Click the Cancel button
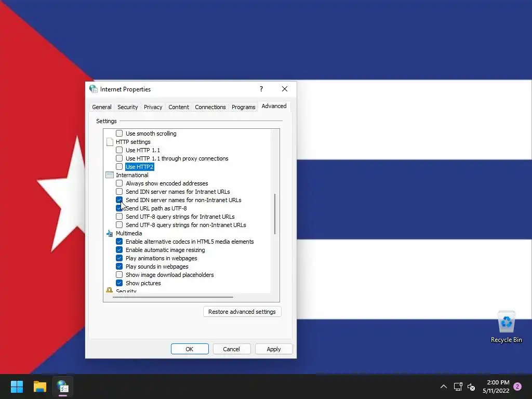532x399 pixels. (231, 349)
